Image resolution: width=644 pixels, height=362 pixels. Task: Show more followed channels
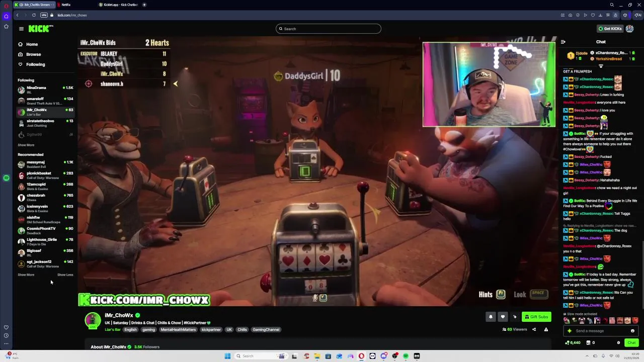pos(26,145)
